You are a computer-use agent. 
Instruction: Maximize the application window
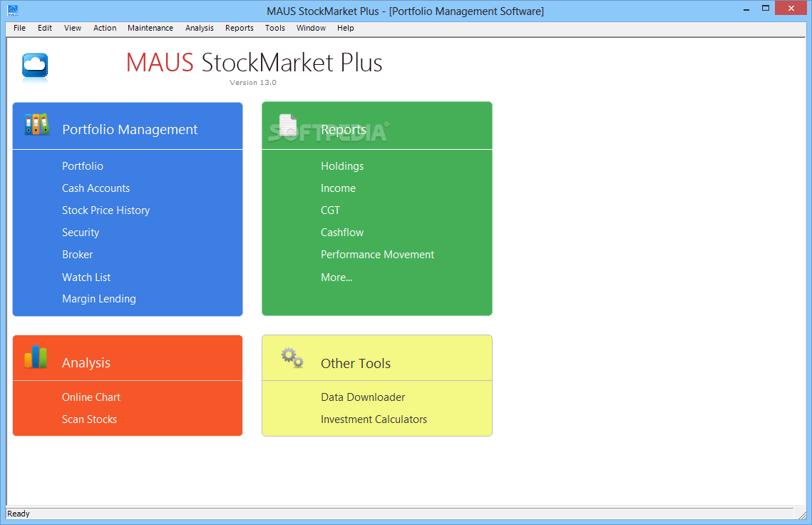click(x=766, y=9)
